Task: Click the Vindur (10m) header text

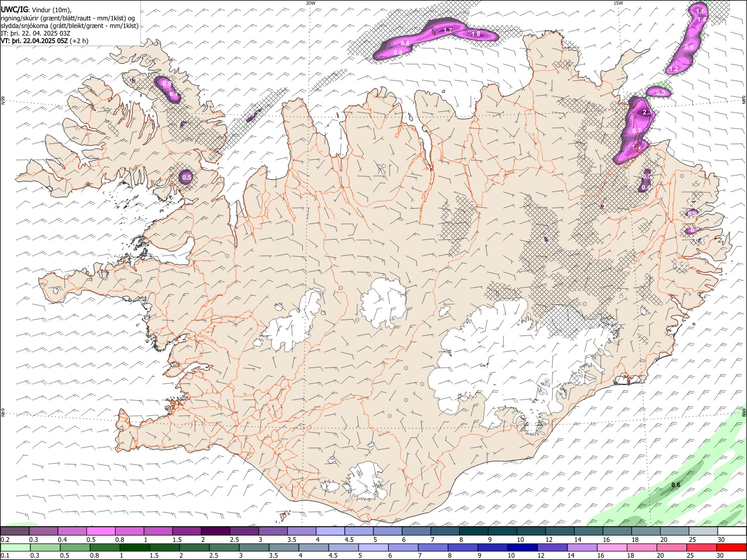Action: [x=51, y=9]
